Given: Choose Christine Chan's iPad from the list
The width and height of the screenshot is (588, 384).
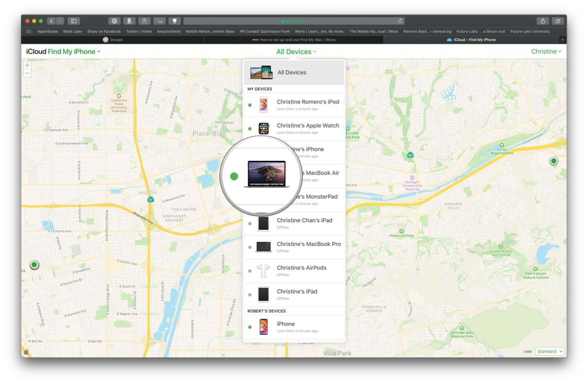Looking at the screenshot, I should [294, 224].
